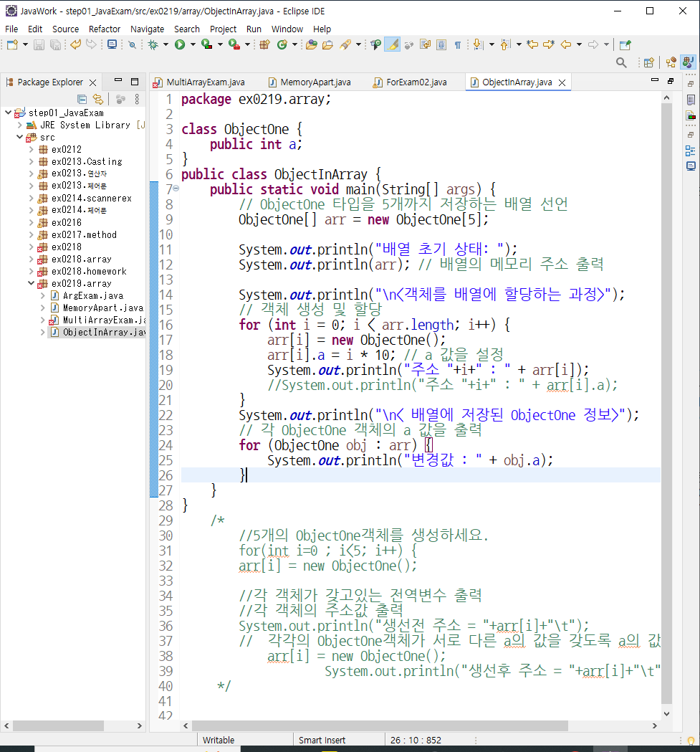Toggle Word Wrap toolbar icon
This screenshot has height=752, width=700.
[x=426, y=44]
